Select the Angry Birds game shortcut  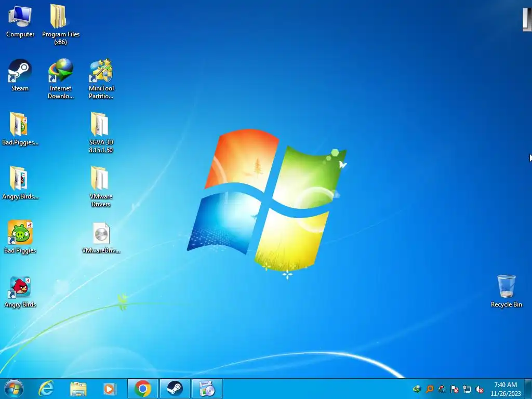click(20, 292)
